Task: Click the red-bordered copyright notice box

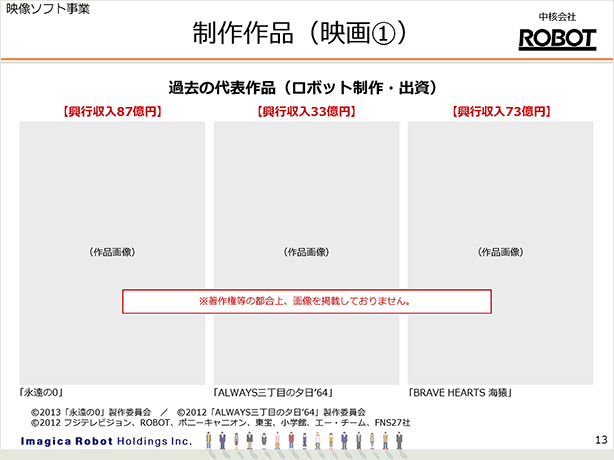Action: pos(307,301)
